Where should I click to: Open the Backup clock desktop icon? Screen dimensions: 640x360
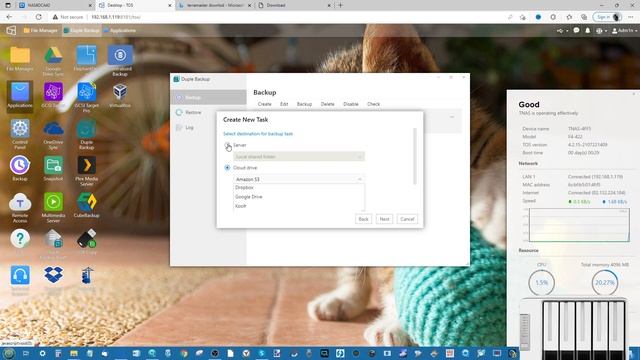coord(20,165)
